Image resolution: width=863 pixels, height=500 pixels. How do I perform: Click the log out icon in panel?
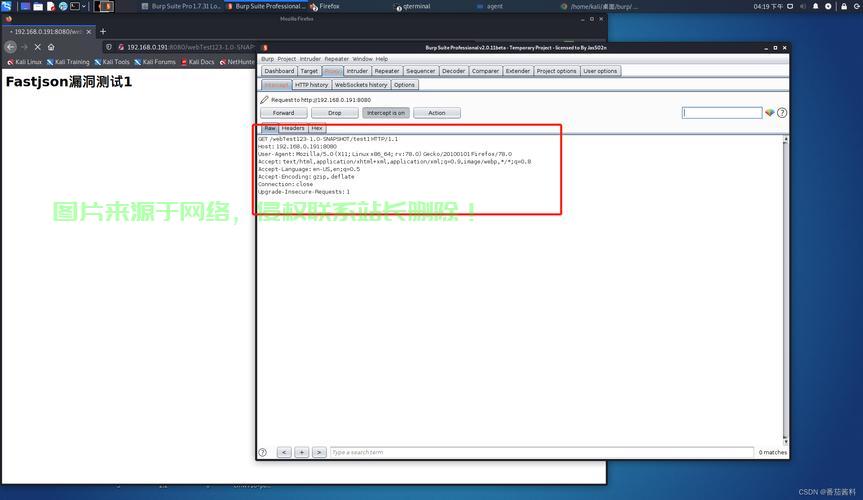point(857,6)
